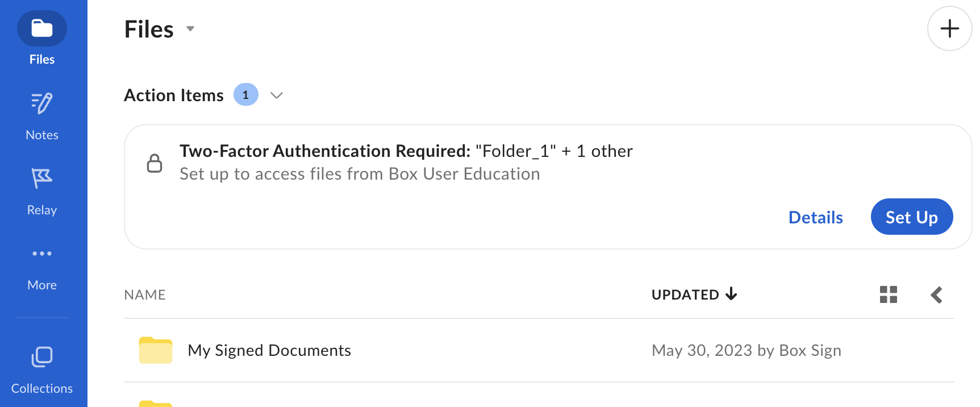Viewport: 980px width, 407px height.
Task: Collapse the details side panel arrow
Action: pyautogui.click(x=936, y=294)
